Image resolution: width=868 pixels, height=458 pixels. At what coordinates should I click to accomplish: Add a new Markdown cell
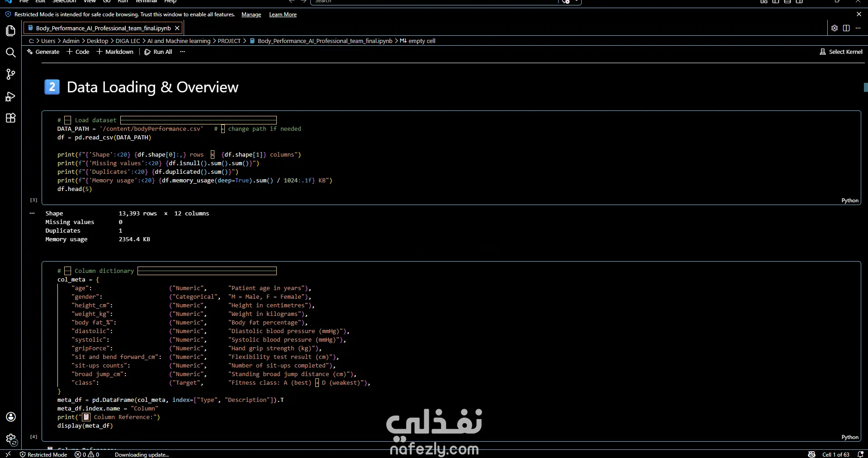point(115,52)
